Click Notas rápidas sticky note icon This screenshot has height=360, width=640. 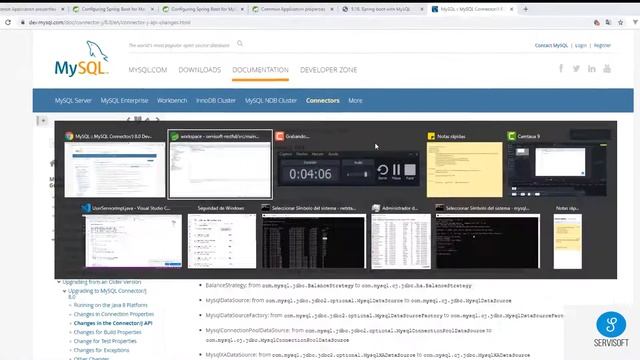431,136
